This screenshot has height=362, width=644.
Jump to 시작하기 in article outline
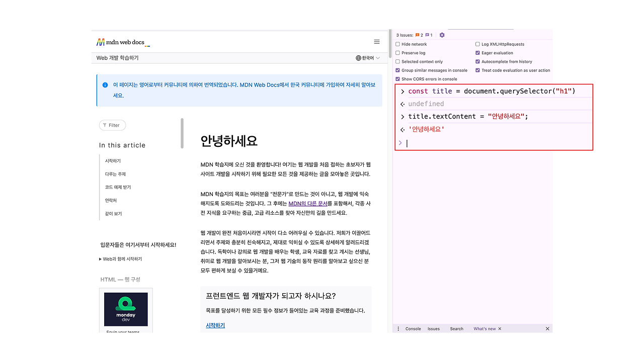tap(113, 161)
